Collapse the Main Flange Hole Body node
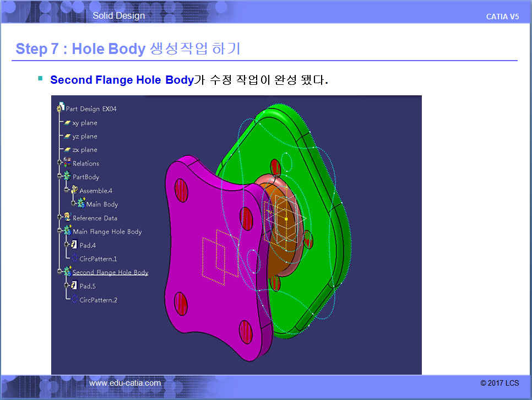This screenshot has width=532, height=400. [59, 231]
